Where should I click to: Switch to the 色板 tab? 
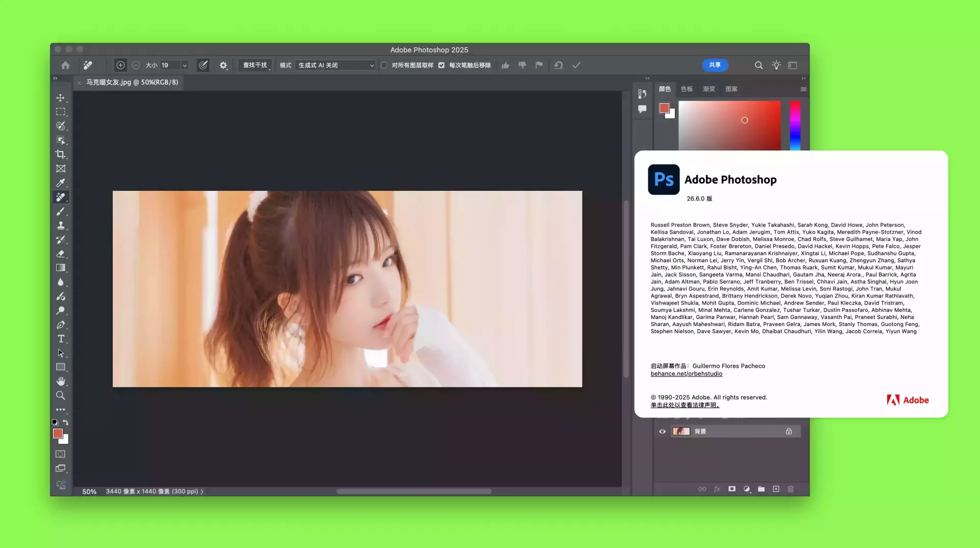pos(687,89)
